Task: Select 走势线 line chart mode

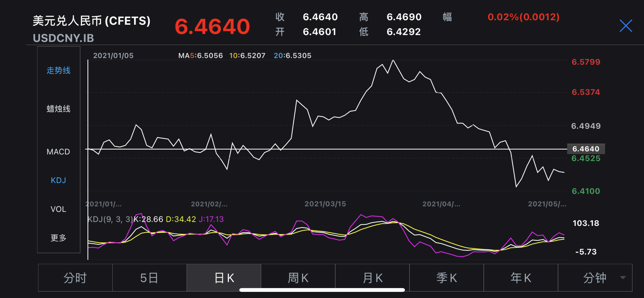Action: click(58, 70)
